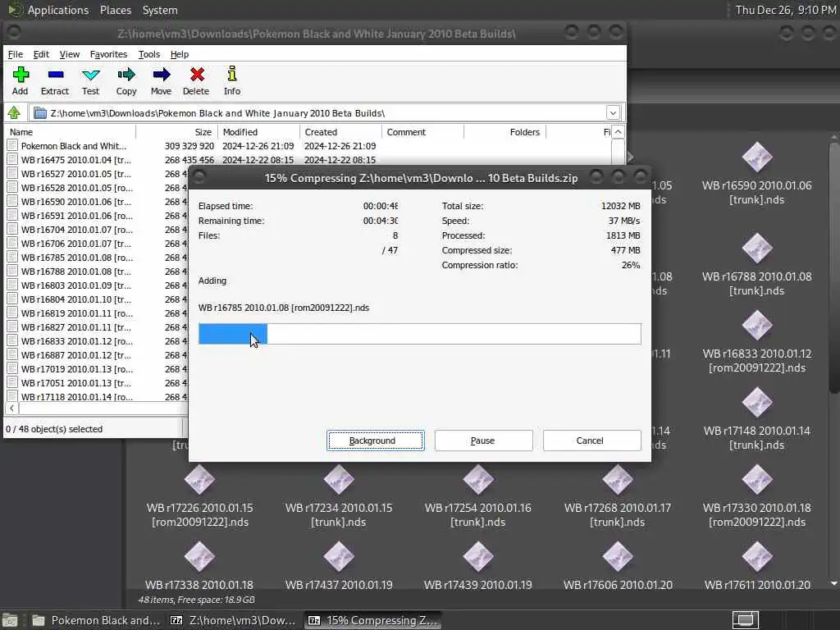The image size is (840, 630).
Task: Select WB r17148 2010.01.14 [trunk].nds icon
Action: tap(757, 403)
